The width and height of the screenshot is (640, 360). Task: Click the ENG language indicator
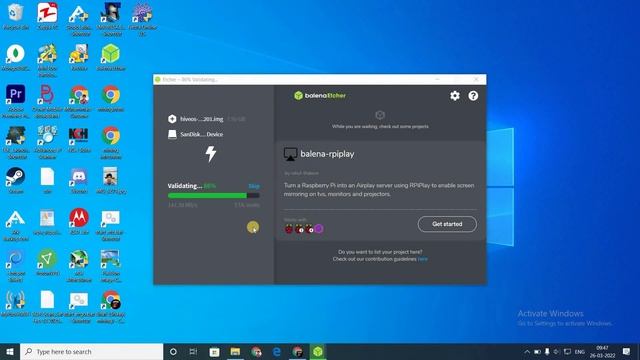coord(580,351)
